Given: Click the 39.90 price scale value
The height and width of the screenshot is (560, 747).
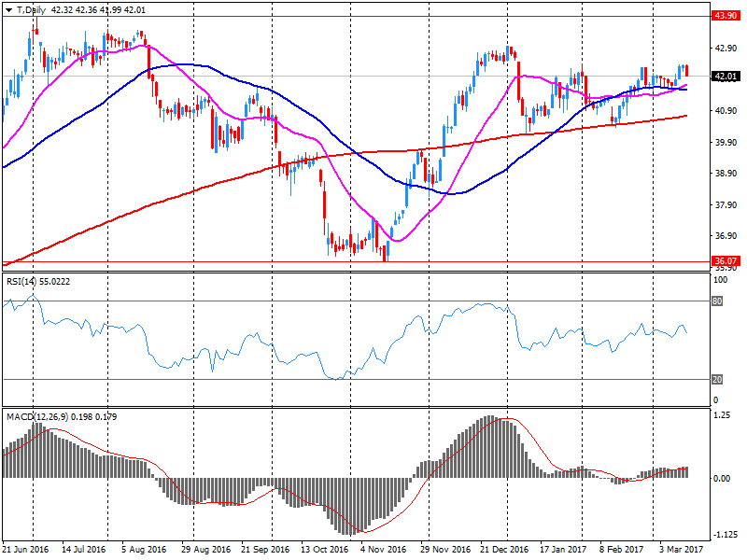Looking at the screenshot, I should tap(724, 143).
